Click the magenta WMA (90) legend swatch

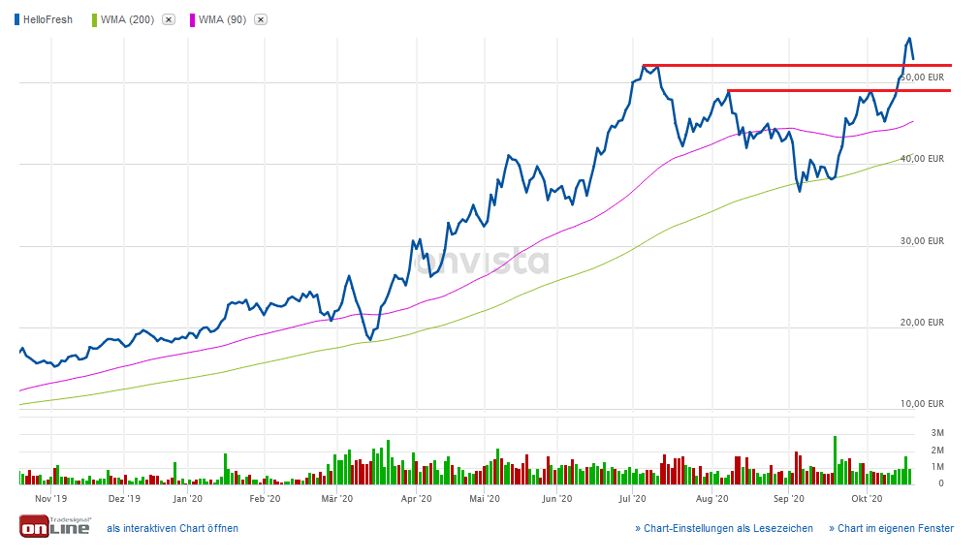coord(192,19)
